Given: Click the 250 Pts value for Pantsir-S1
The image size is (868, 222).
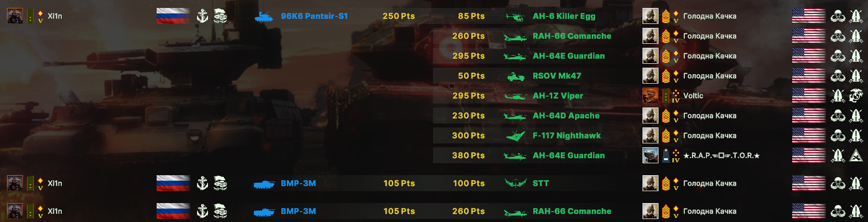Looking at the screenshot, I should coord(399,16).
